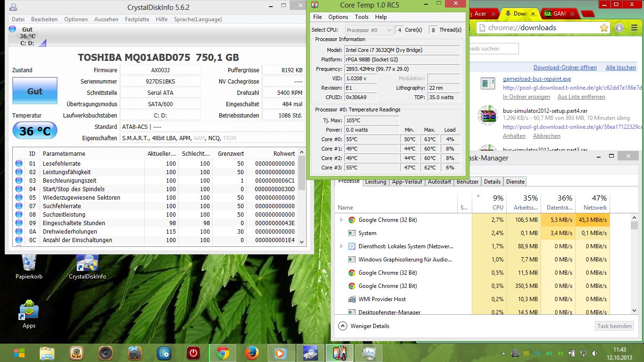Expand the first Google Chrome process group
Image resolution: width=644 pixels, height=362 pixels.
(x=341, y=220)
